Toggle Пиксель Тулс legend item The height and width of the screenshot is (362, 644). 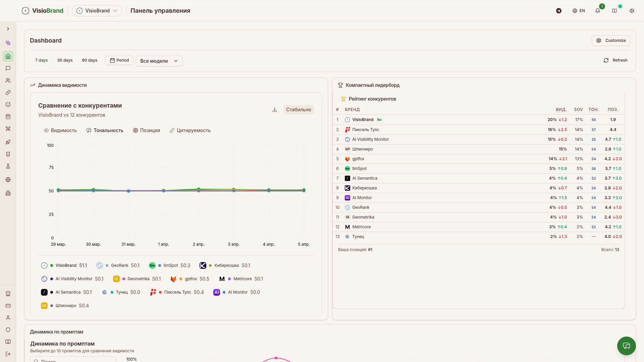pos(177,292)
